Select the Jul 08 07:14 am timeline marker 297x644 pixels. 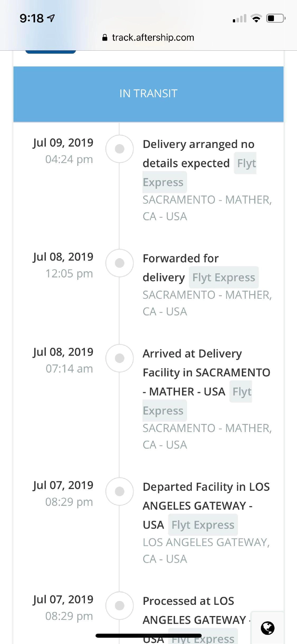[x=119, y=358]
